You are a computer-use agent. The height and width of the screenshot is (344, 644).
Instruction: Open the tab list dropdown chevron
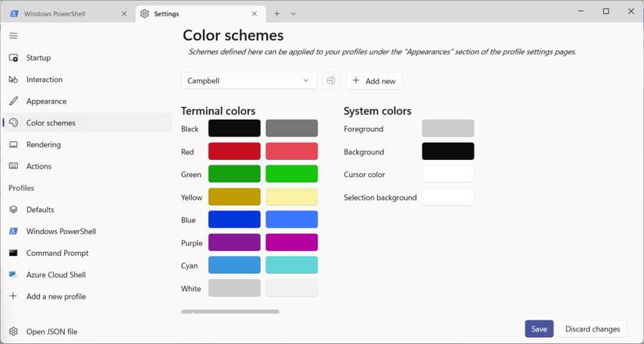pyautogui.click(x=294, y=14)
